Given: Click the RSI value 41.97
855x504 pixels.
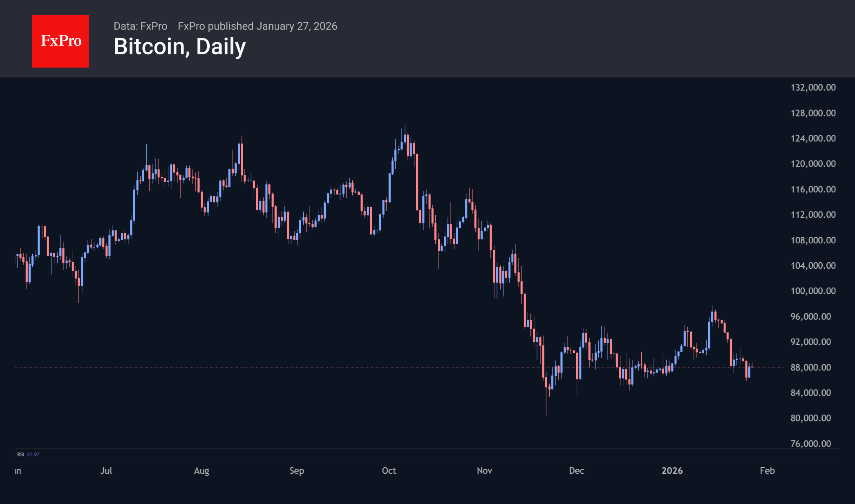Looking at the screenshot, I should click(33, 454).
